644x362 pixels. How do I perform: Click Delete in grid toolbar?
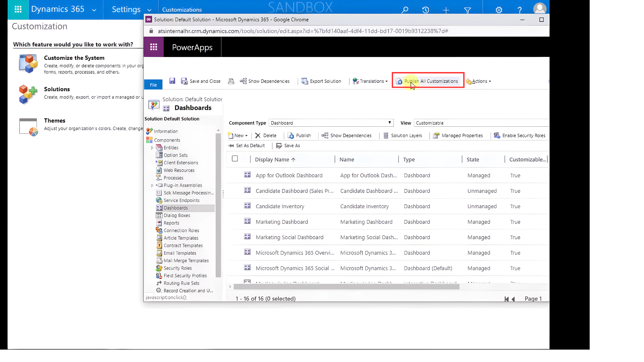[x=266, y=135]
